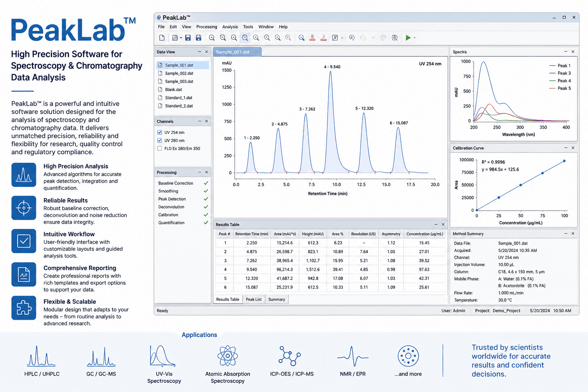Toggle the Quantification checkmark

pyautogui.click(x=206, y=222)
